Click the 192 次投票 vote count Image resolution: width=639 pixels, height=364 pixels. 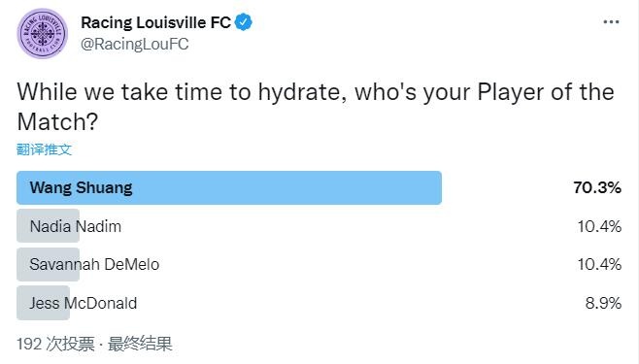point(55,344)
